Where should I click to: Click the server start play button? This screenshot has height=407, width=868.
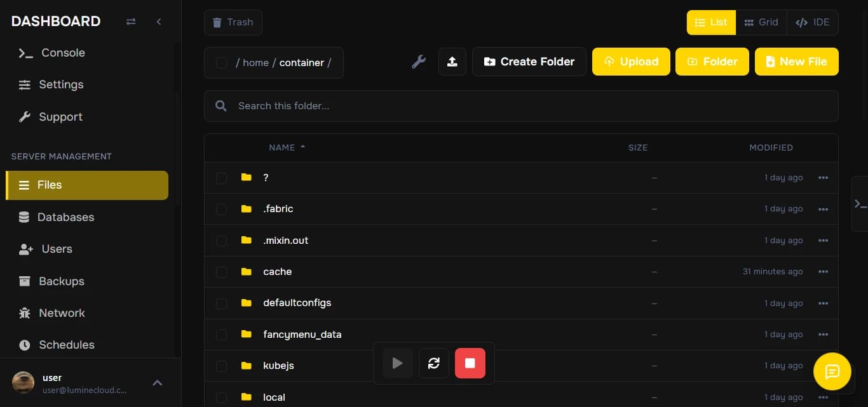(x=398, y=363)
